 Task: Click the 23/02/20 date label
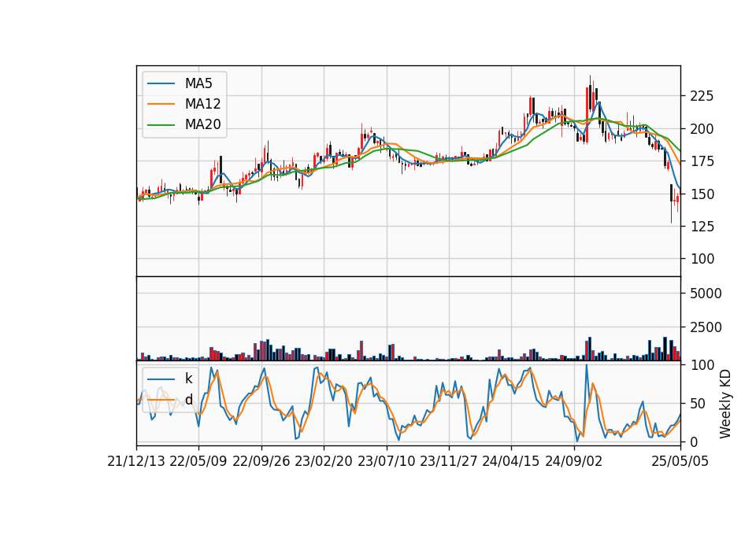(x=324, y=462)
